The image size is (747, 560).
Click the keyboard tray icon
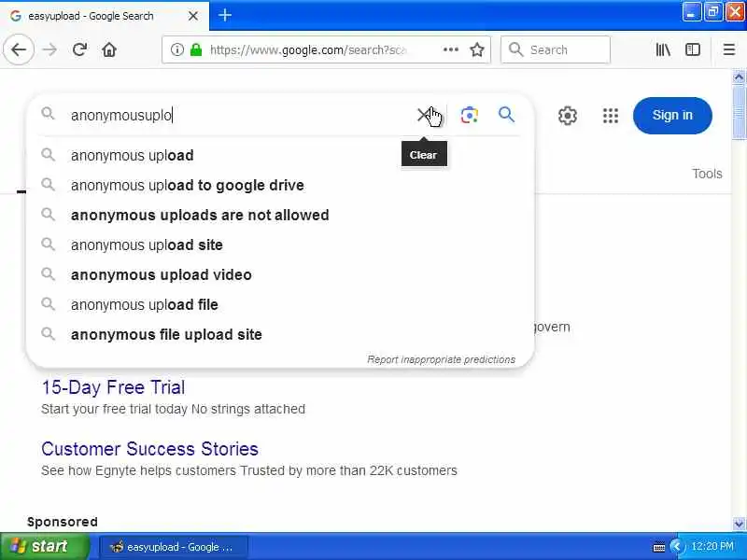659,547
